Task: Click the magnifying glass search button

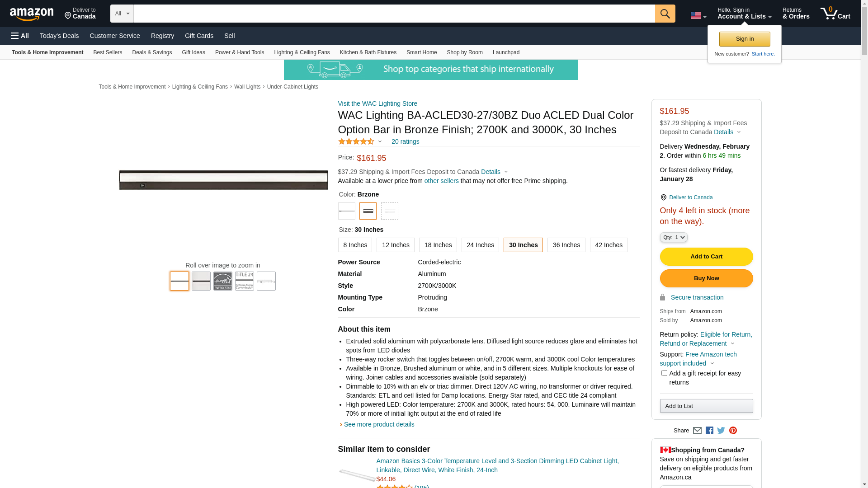Action: 665,14
